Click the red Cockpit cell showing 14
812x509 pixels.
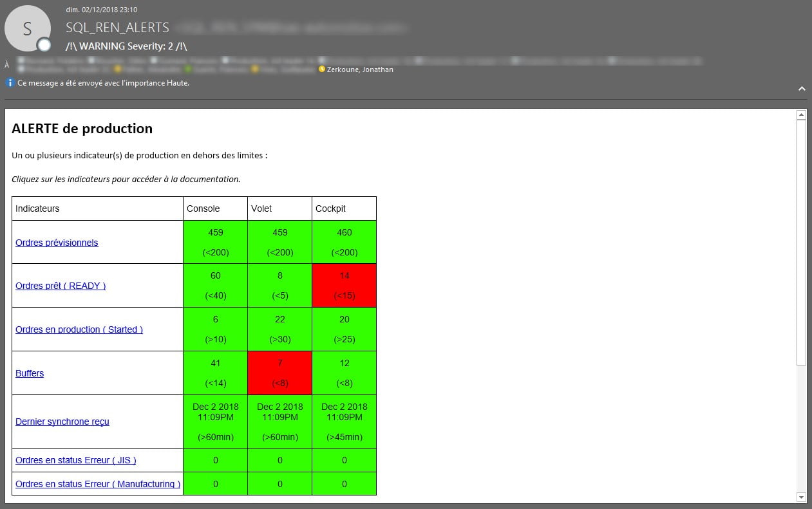(344, 285)
